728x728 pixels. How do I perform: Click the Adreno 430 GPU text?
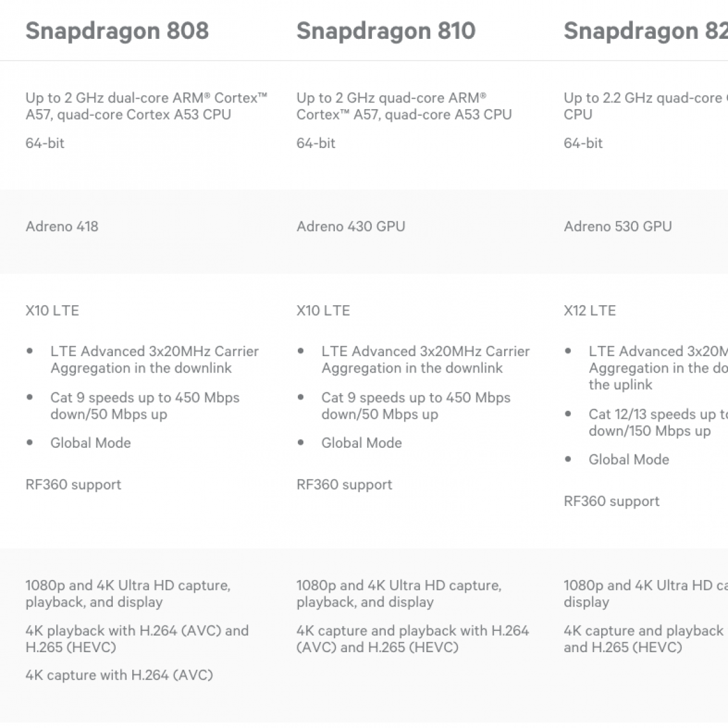351,226
